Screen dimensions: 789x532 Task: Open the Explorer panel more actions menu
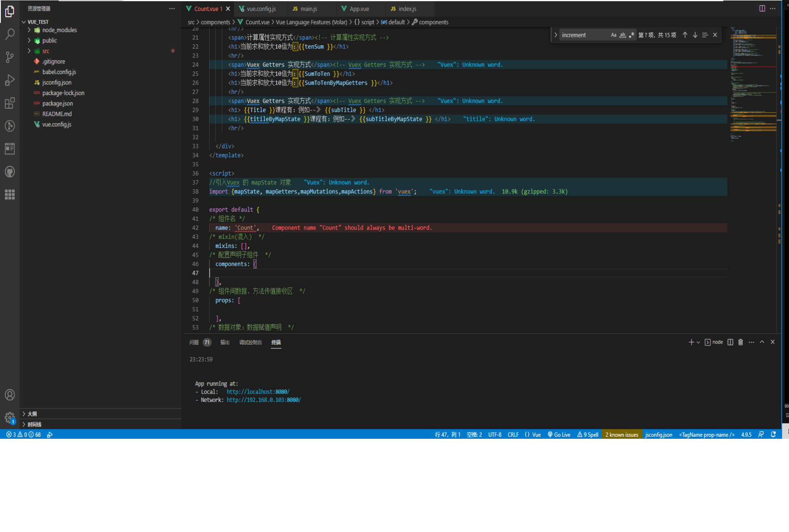[x=172, y=9]
